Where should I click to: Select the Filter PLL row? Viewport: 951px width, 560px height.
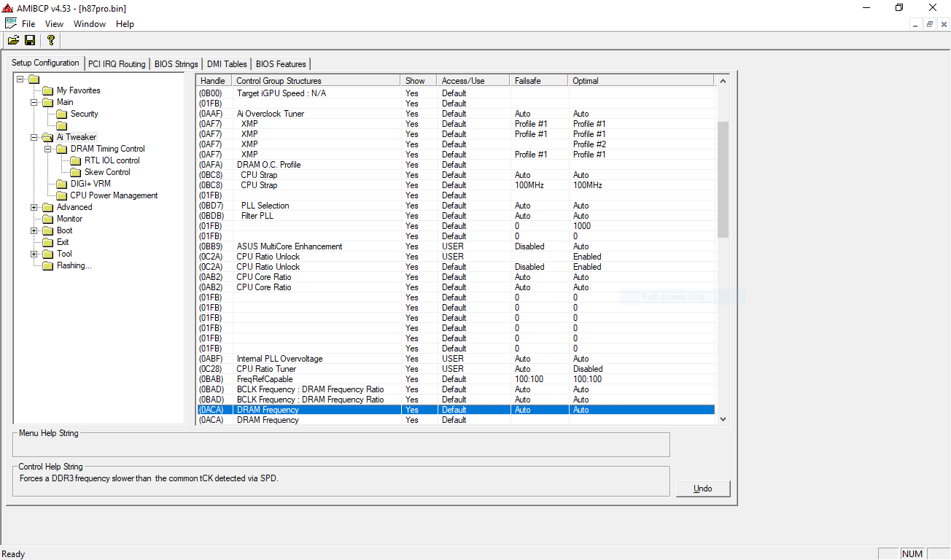pyautogui.click(x=456, y=216)
